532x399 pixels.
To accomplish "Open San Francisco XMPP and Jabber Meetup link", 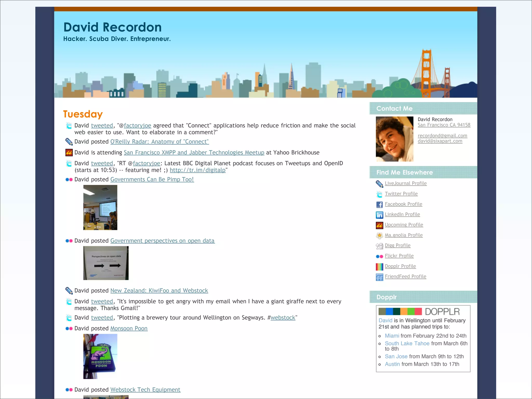I will pos(194,152).
